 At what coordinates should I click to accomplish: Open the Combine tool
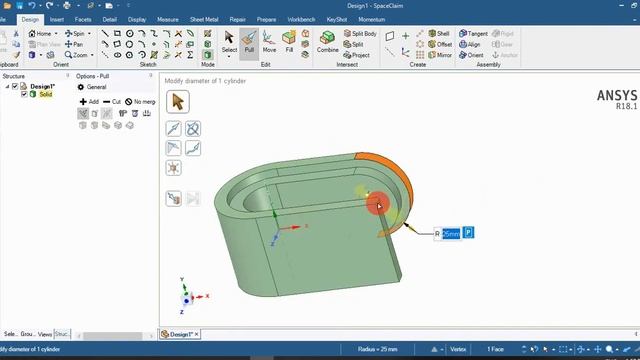tap(327, 42)
